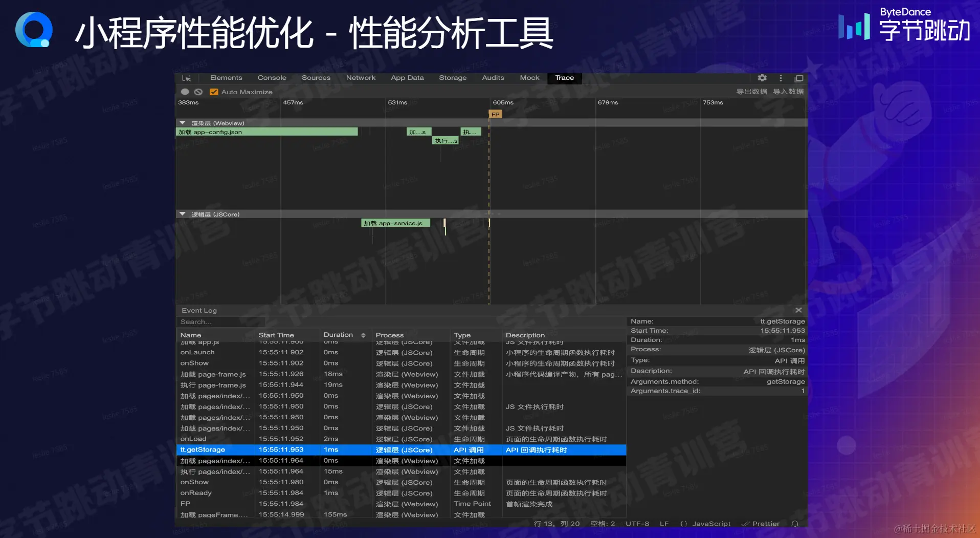The width and height of the screenshot is (980, 538).
Task: Switch to the Elements tab
Action: 226,78
